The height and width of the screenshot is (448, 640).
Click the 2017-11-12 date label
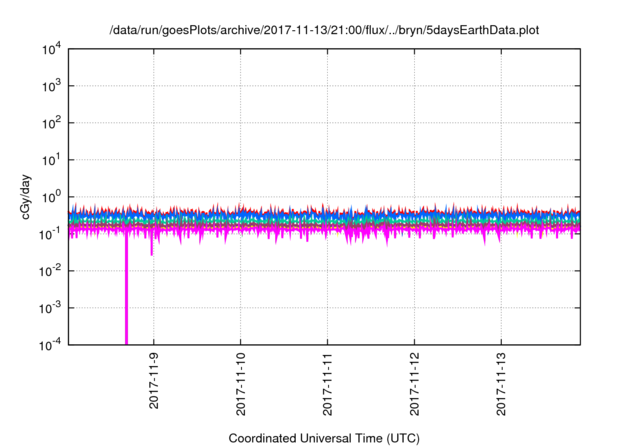pyautogui.click(x=414, y=384)
